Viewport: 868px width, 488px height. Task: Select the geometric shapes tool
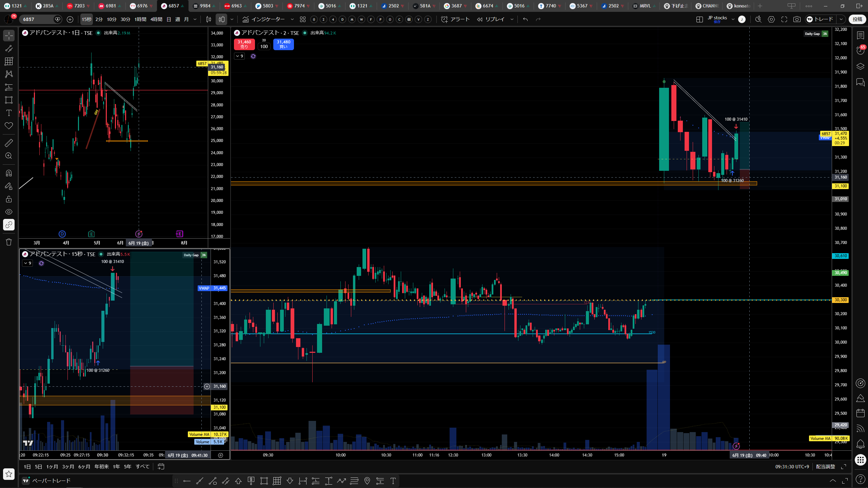(9, 100)
